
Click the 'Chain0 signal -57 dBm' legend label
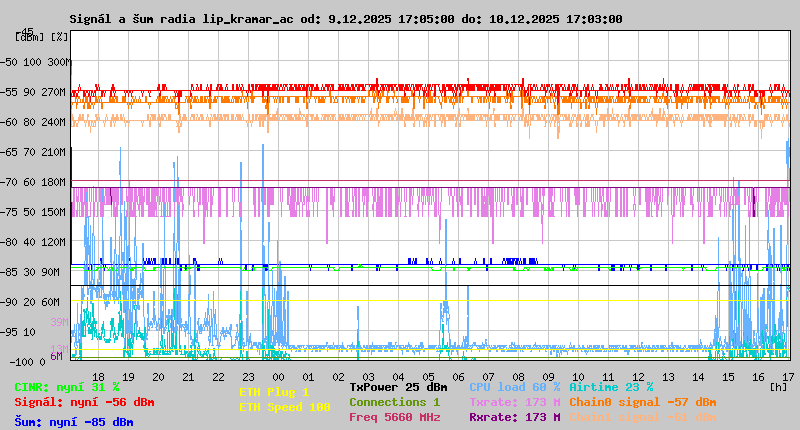coord(642,402)
